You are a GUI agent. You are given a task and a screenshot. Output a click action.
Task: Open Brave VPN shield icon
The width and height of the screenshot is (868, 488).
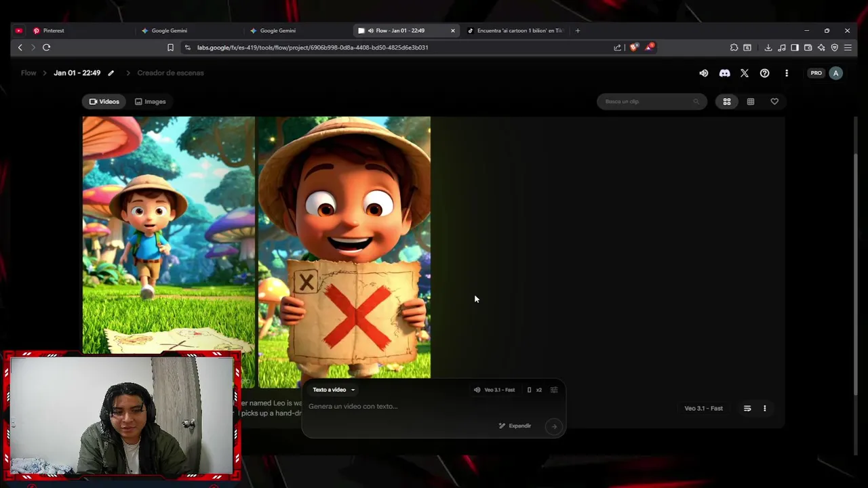(834, 47)
